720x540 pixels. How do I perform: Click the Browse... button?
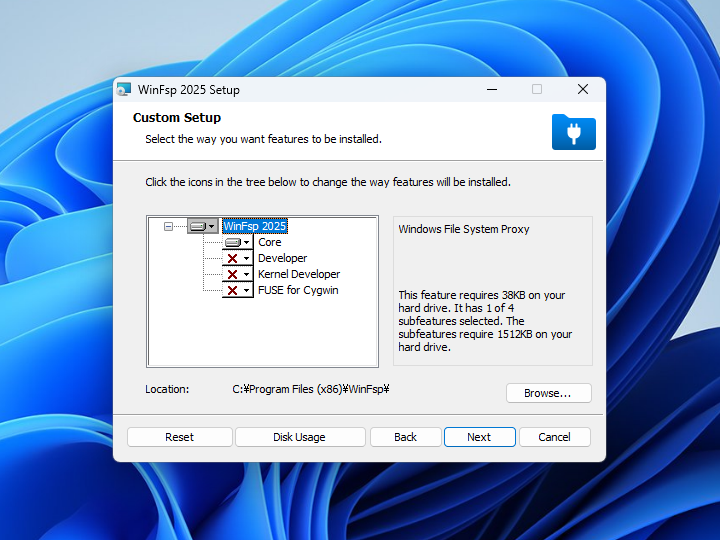tap(549, 393)
